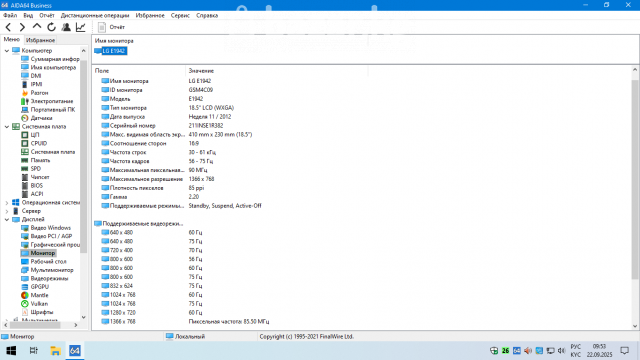
Task: Click the Refresh toolbar icon
Action: point(51,27)
